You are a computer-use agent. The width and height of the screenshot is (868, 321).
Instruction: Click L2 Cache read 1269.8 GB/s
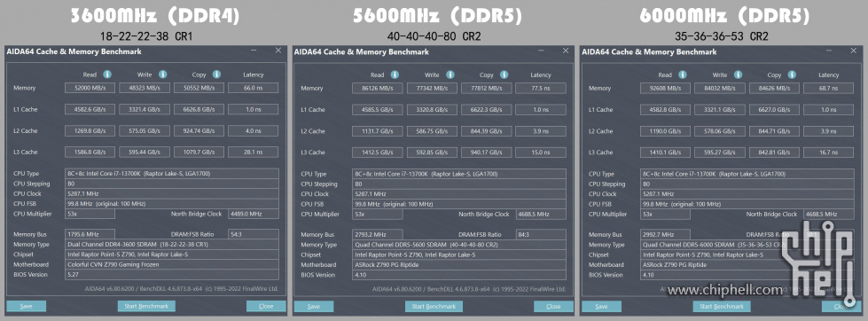(x=90, y=131)
